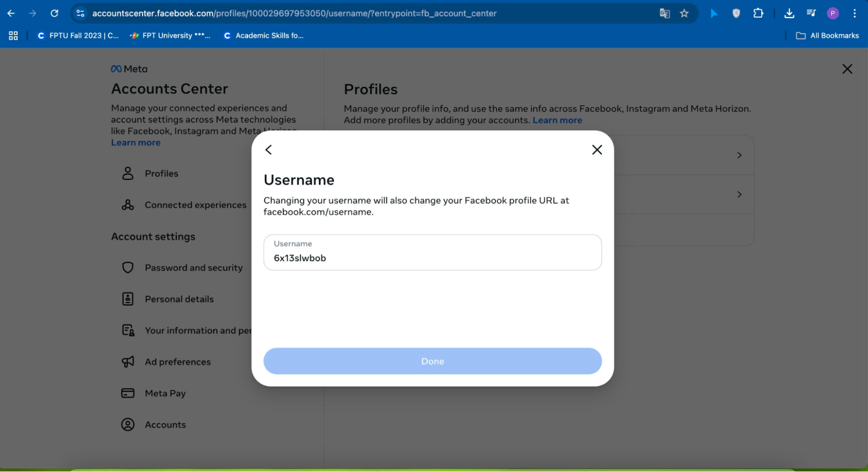This screenshot has height=472, width=868.
Task: Open the media control queue icon
Action: 811,13
